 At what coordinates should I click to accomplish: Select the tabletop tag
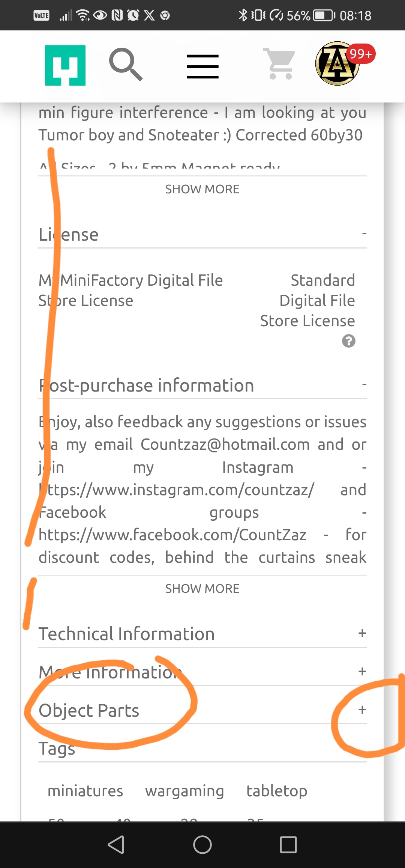click(x=277, y=791)
